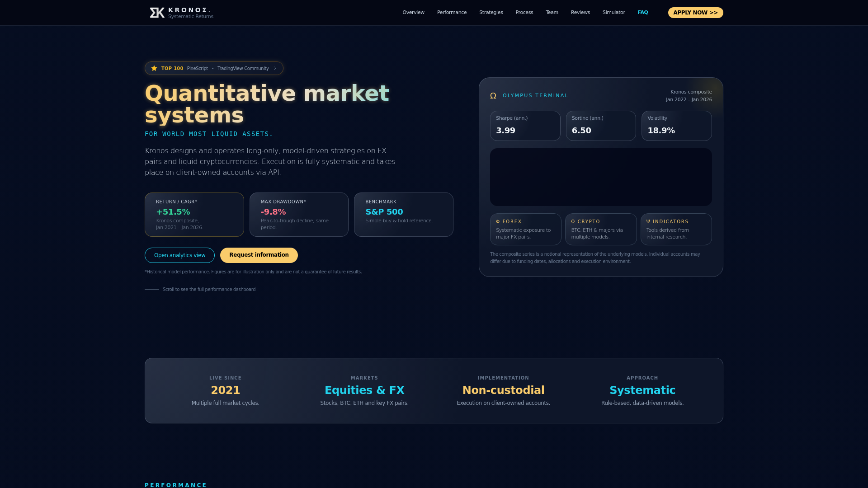This screenshot has height=488, width=868.
Task: Click the PERFORMANCE section heading
Action: tap(176, 485)
